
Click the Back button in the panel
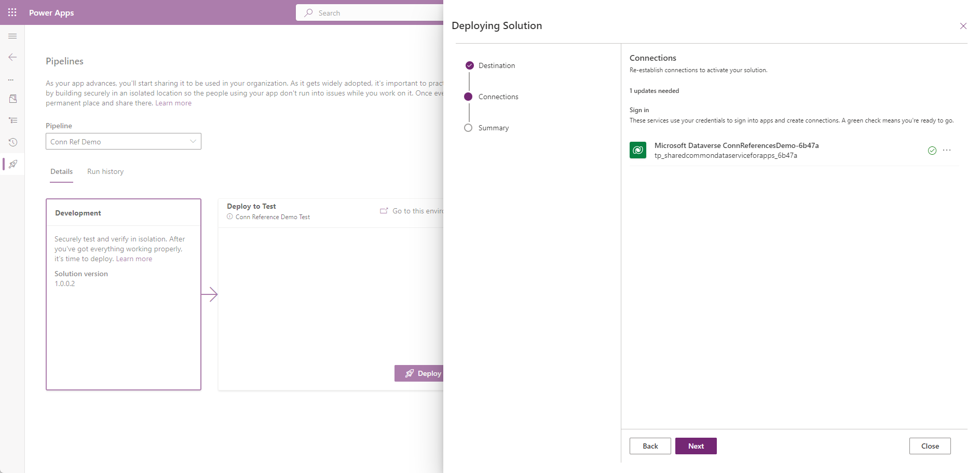[x=650, y=446]
